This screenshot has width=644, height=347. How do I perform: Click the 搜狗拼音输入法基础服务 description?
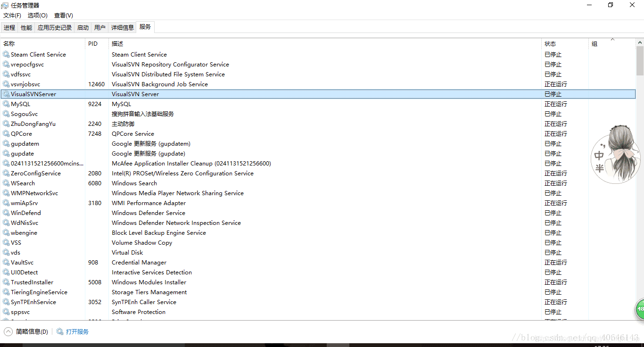pos(143,114)
